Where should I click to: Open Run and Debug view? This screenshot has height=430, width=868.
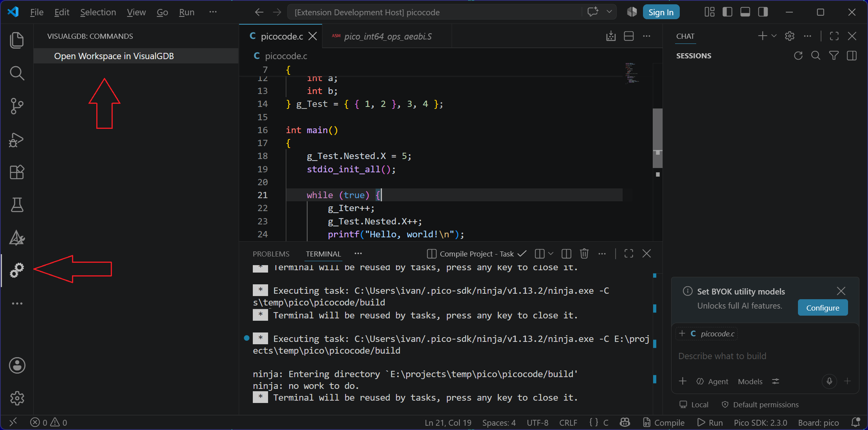point(17,139)
